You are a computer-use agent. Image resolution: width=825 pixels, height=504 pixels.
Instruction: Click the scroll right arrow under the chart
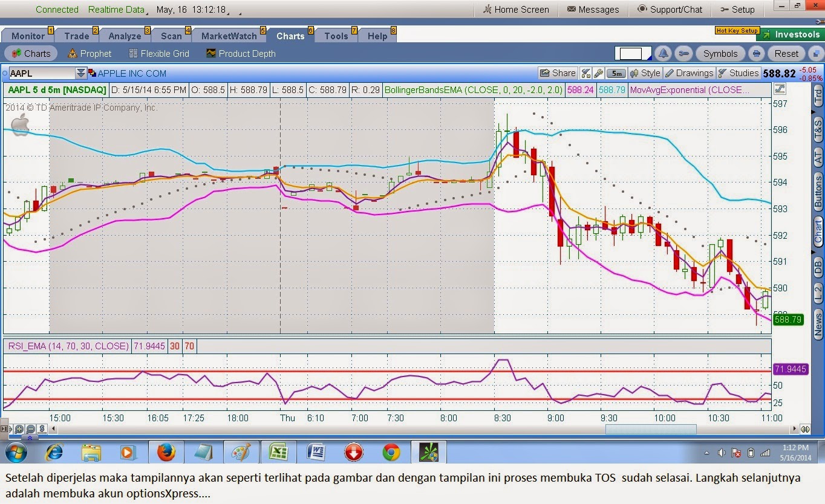(794, 429)
